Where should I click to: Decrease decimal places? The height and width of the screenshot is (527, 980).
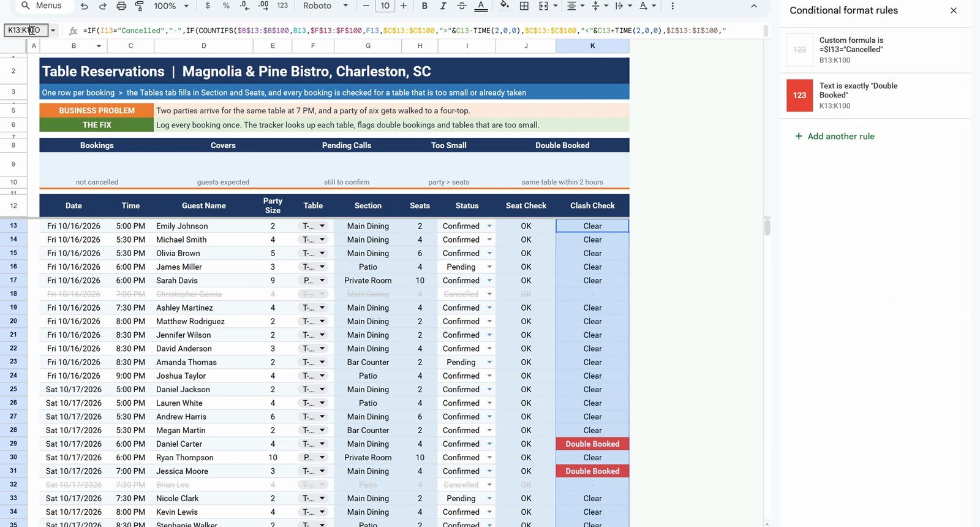(x=245, y=6)
